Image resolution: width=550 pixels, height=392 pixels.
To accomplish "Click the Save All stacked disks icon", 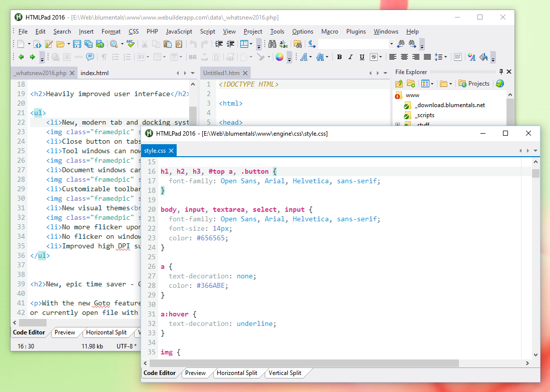I will (89, 44).
